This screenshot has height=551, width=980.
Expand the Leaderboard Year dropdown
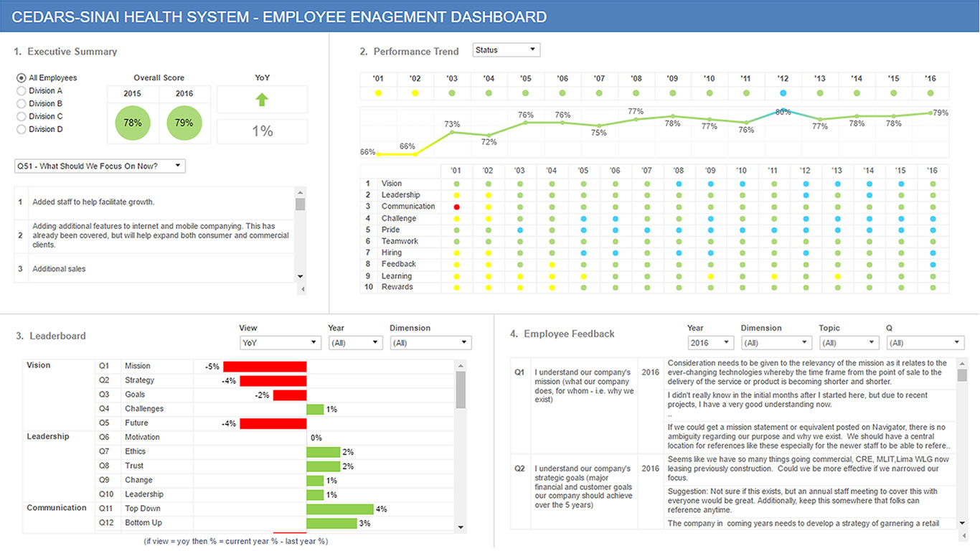pyautogui.click(x=354, y=343)
